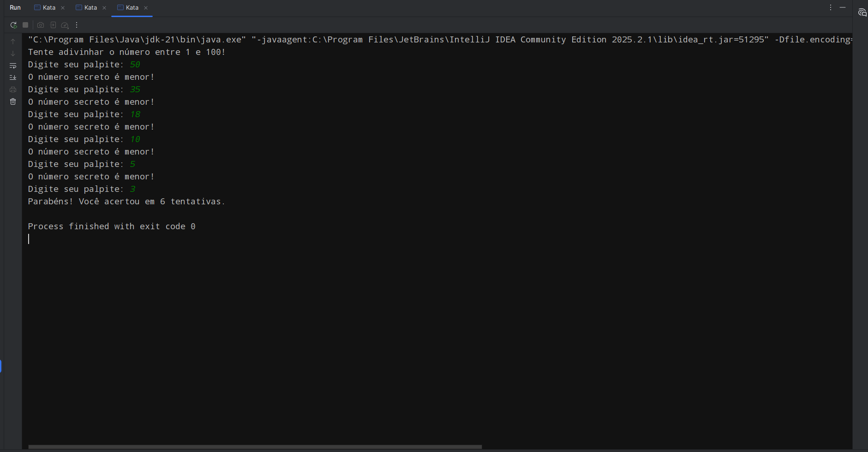868x452 pixels.
Task: Hide the Run tool window
Action: (843, 8)
